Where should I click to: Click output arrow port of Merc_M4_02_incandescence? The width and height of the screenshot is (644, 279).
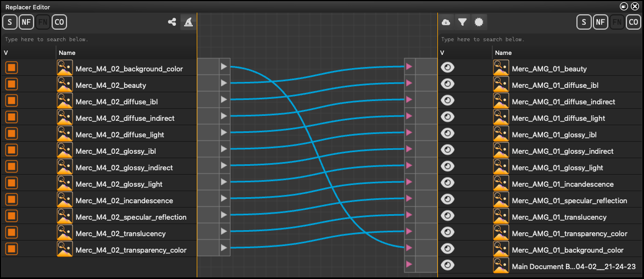[x=224, y=198]
